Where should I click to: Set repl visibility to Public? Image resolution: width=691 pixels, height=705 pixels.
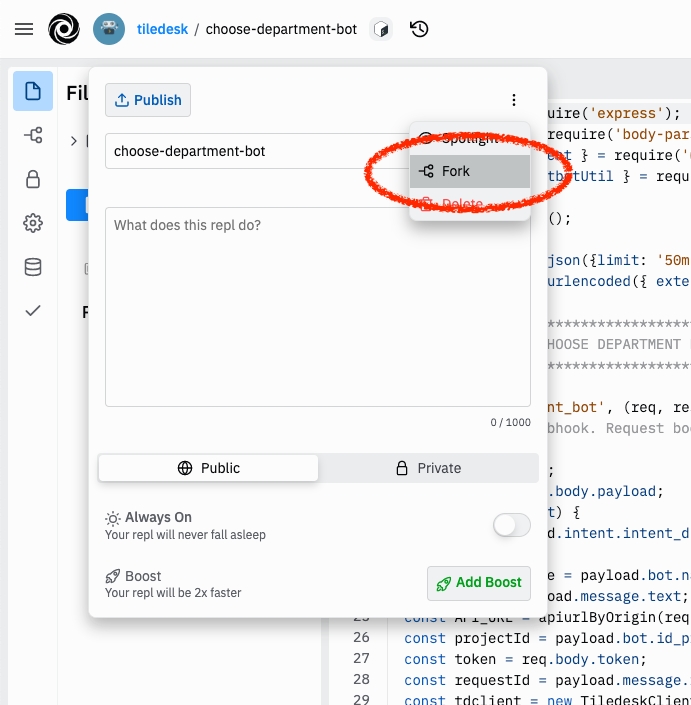pos(208,468)
